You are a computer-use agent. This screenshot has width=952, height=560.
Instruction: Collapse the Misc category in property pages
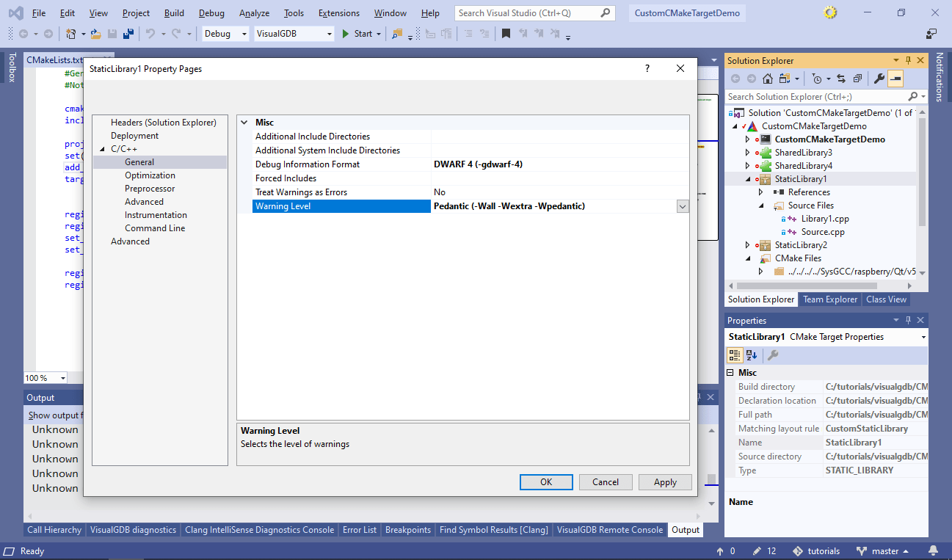(244, 123)
